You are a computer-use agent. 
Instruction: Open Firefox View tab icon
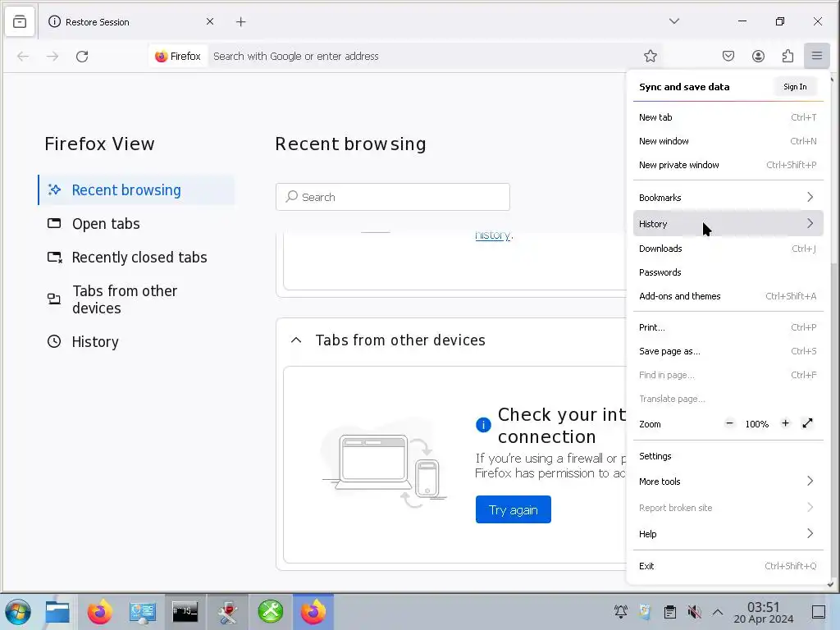tap(20, 22)
